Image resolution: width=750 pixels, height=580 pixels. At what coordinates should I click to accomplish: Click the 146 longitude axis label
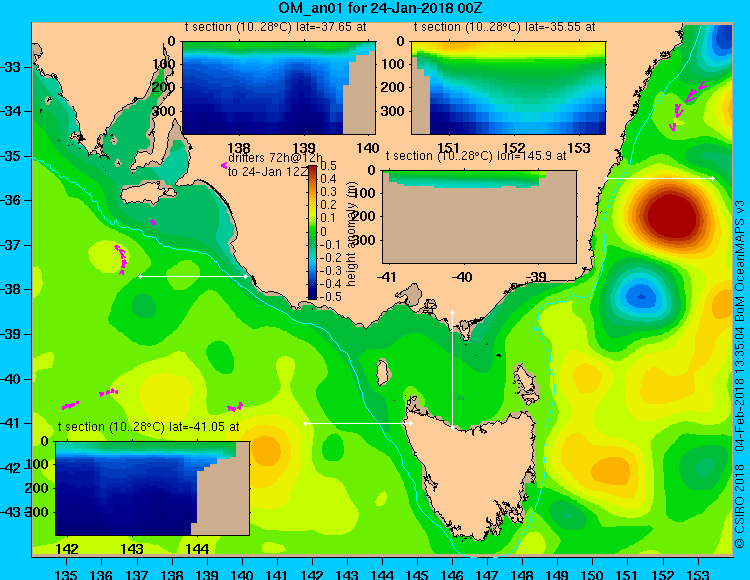[x=452, y=574]
